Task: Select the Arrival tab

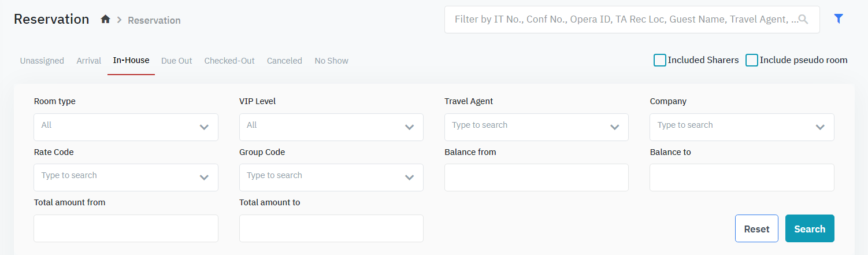Action: pos(89,61)
